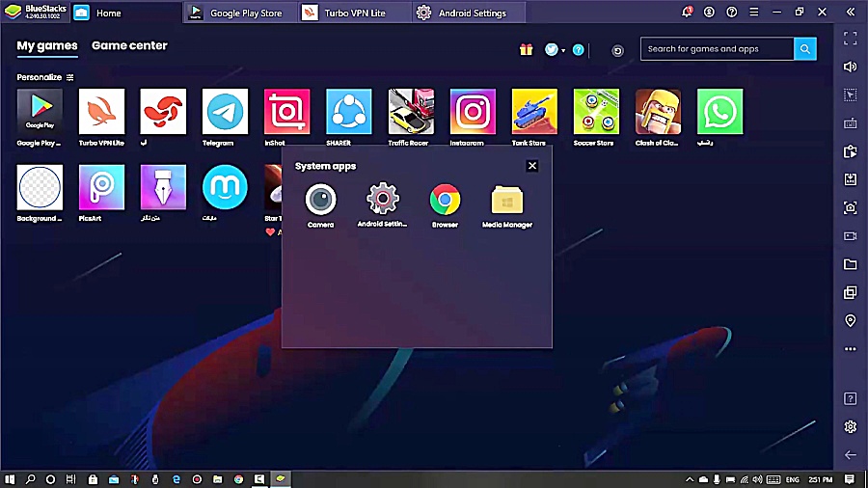
Task: Open Windows Start menu
Action: click(10, 479)
